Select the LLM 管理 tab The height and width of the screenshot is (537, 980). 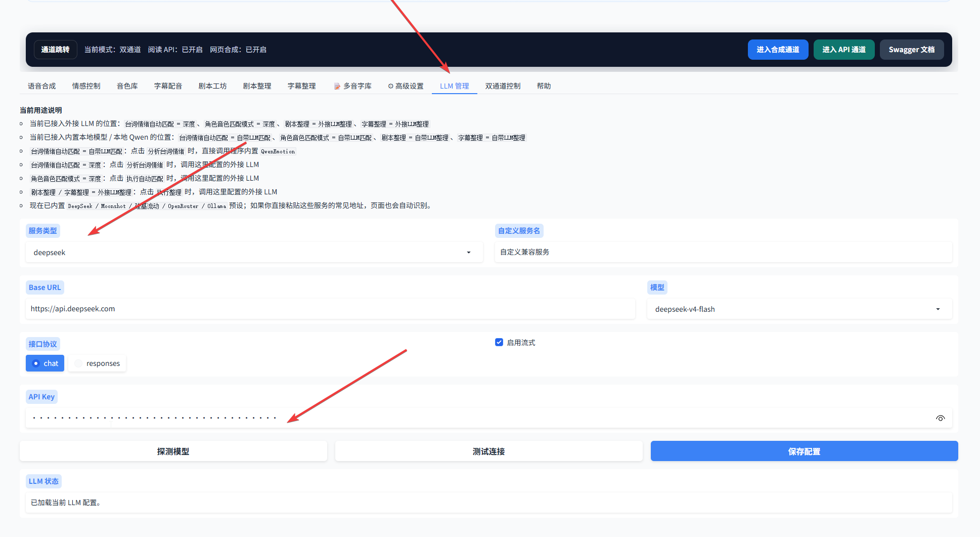coord(455,86)
